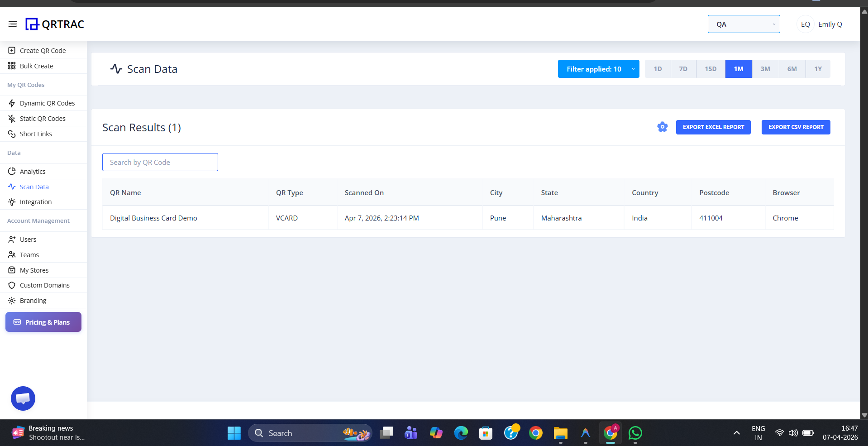868x446 pixels.
Task: Open WhatsApp from the taskbar
Action: pos(635,433)
